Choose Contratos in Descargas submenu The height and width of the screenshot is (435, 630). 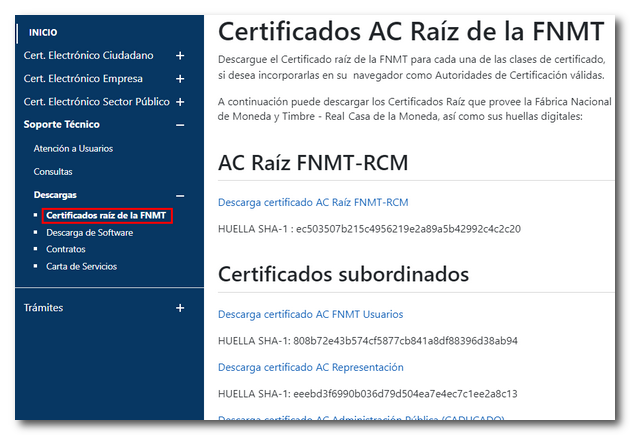coord(66,249)
